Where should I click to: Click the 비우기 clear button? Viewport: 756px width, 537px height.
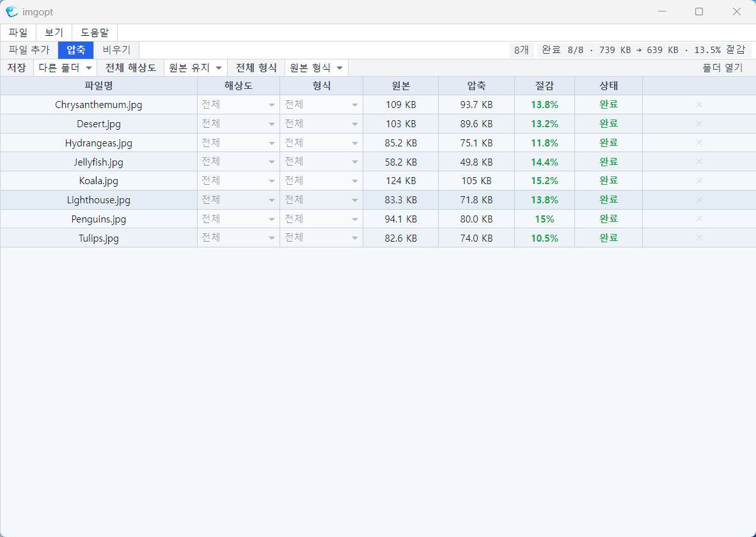pyautogui.click(x=116, y=50)
